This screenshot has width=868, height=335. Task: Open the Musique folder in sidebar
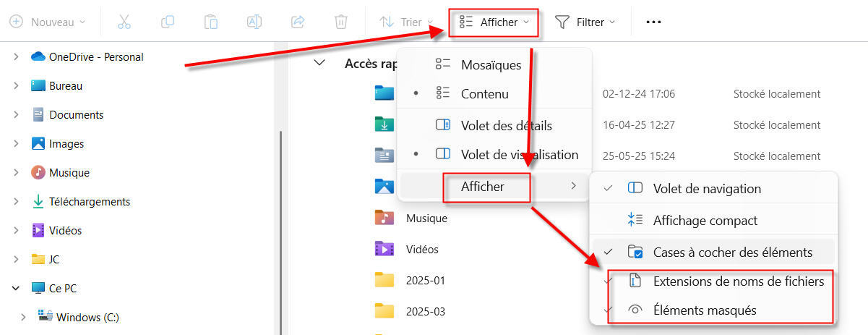(x=69, y=173)
